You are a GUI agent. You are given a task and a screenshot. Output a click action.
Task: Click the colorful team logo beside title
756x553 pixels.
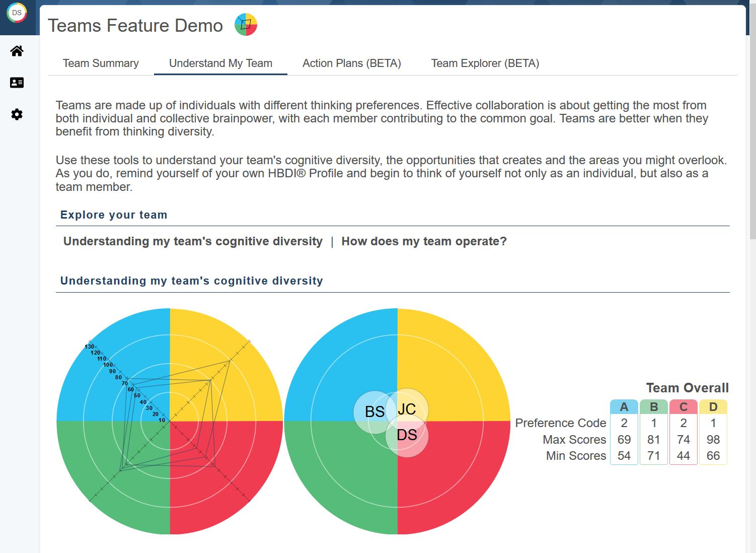(246, 25)
